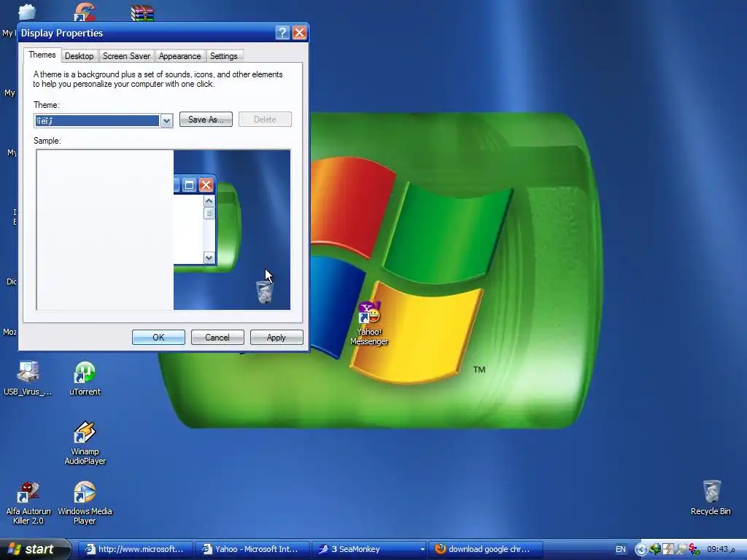Click the theme sample preview image
Viewport: 747px width, 560px height.
coord(163,230)
